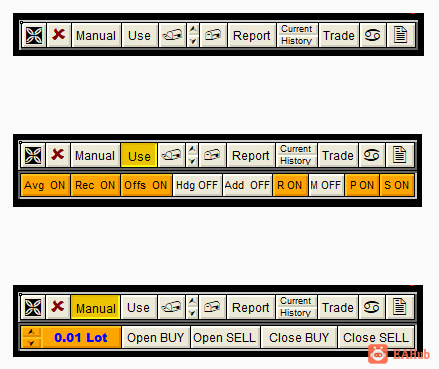Click Cancer zodiac symbol icon in lot panel
439x369 pixels.
pos(371,307)
